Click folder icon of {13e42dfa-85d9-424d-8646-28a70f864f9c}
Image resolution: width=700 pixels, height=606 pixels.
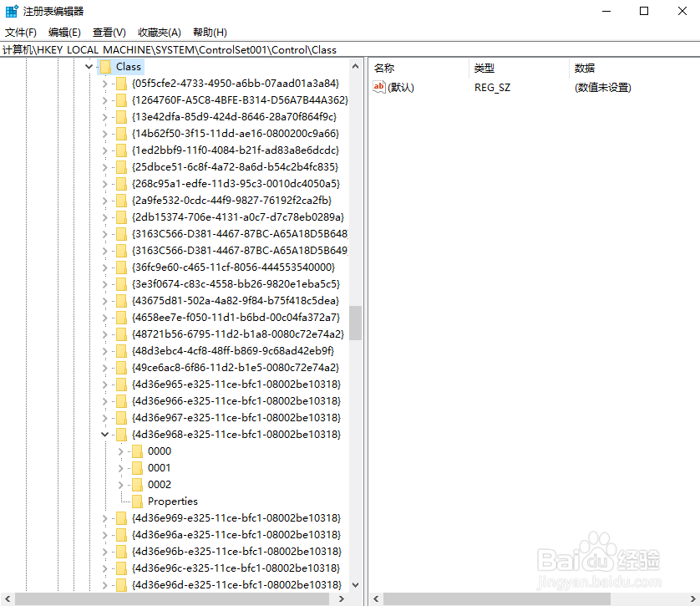(x=121, y=116)
